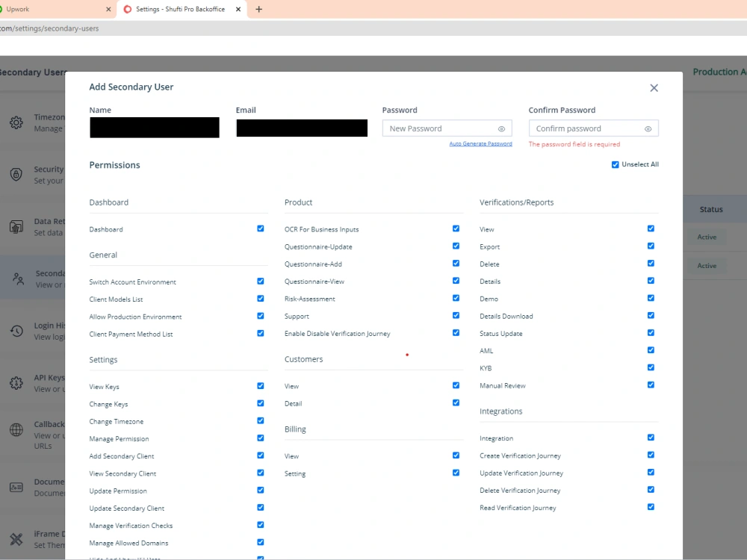747x560 pixels.
Task: Uncheck the KYB checkbox
Action: coord(651,367)
